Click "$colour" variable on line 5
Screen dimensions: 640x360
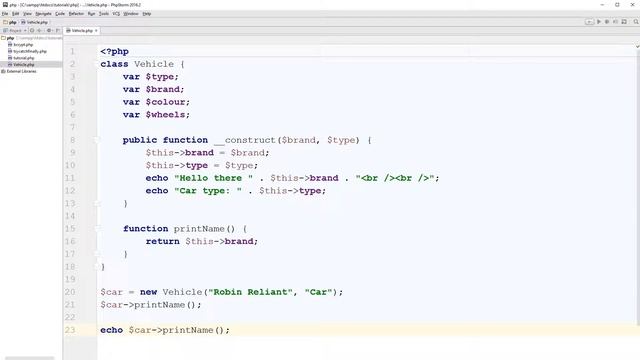(165, 102)
